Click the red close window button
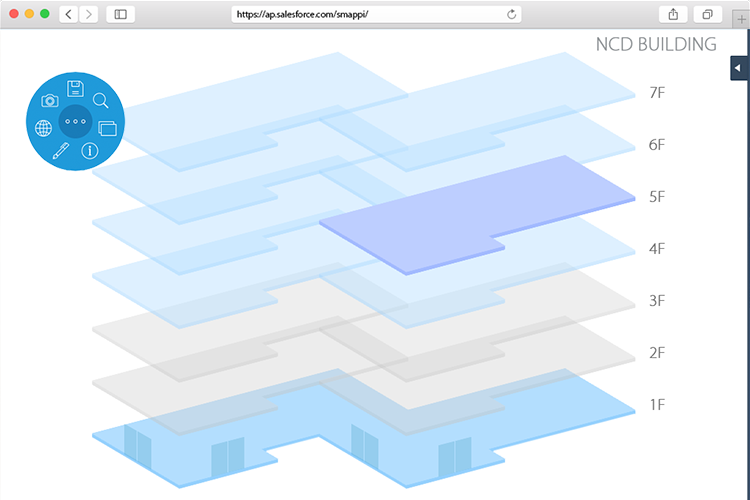This screenshot has height=500, width=750. pyautogui.click(x=14, y=14)
